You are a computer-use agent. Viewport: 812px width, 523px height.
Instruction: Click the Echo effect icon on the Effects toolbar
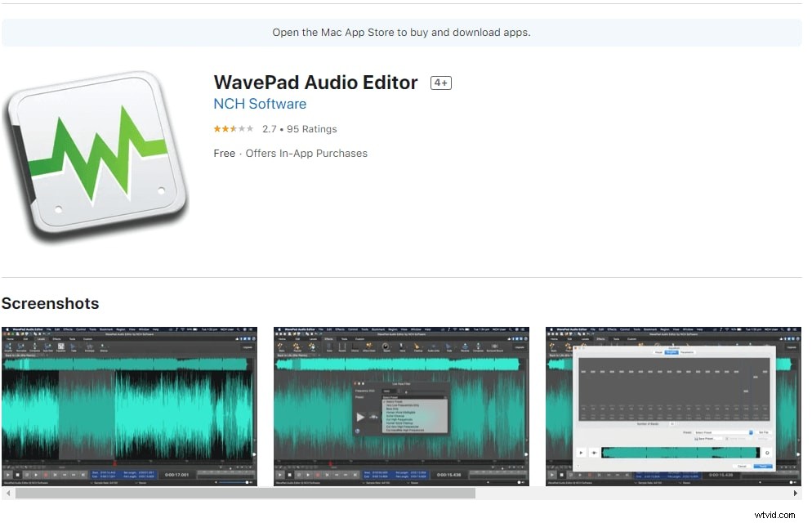point(329,347)
